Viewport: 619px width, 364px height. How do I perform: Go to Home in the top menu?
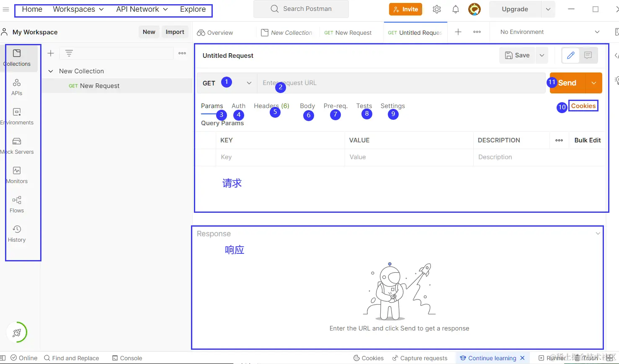click(x=32, y=9)
